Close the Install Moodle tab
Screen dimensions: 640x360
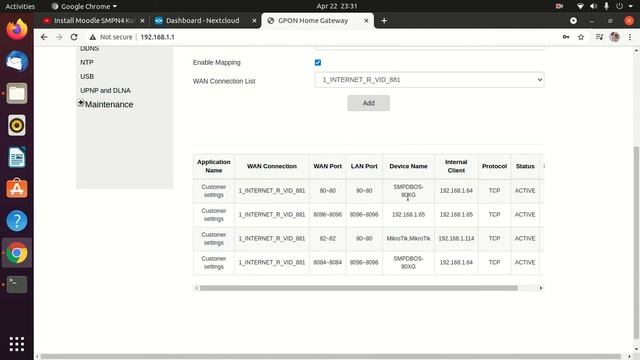pyautogui.click(x=142, y=21)
